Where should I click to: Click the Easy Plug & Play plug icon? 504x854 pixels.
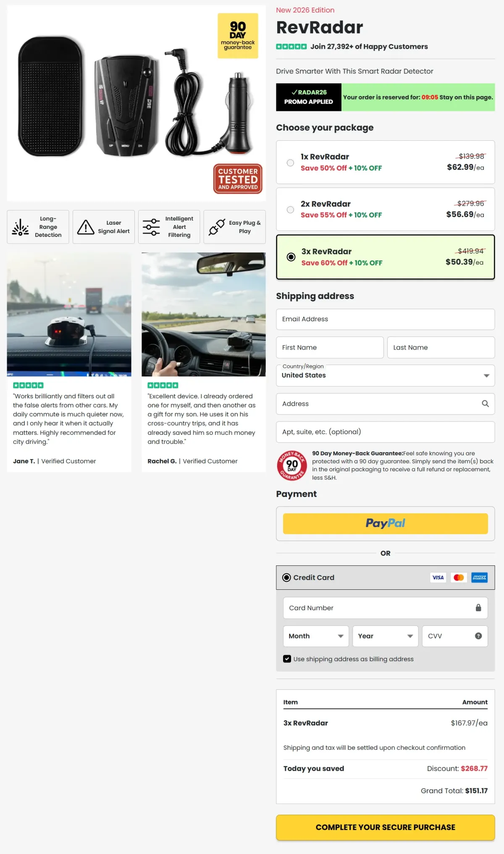[217, 227]
